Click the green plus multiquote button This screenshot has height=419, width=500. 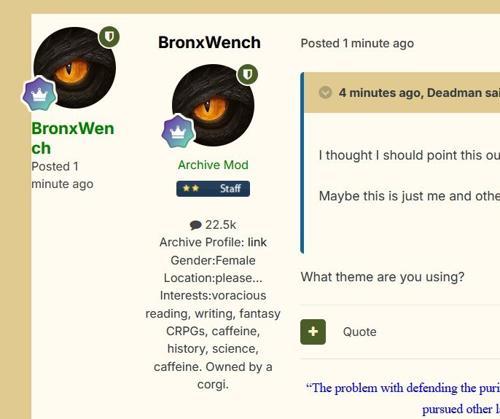point(313,332)
